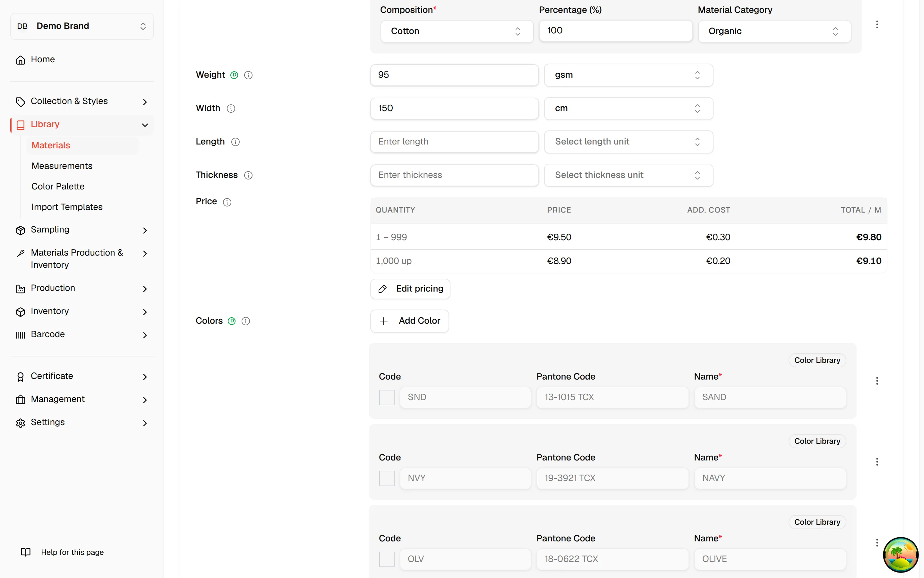Open the gsm weight unit dropdown
Screen dimensions: 924x578
pyautogui.click(x=629, y=75)
